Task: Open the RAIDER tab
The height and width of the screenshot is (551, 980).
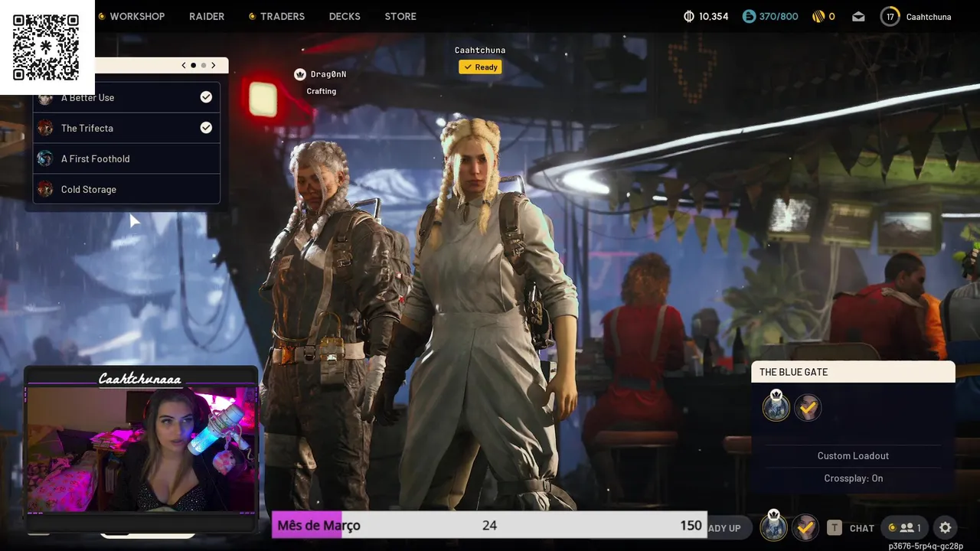Action: tap(207, 16)
